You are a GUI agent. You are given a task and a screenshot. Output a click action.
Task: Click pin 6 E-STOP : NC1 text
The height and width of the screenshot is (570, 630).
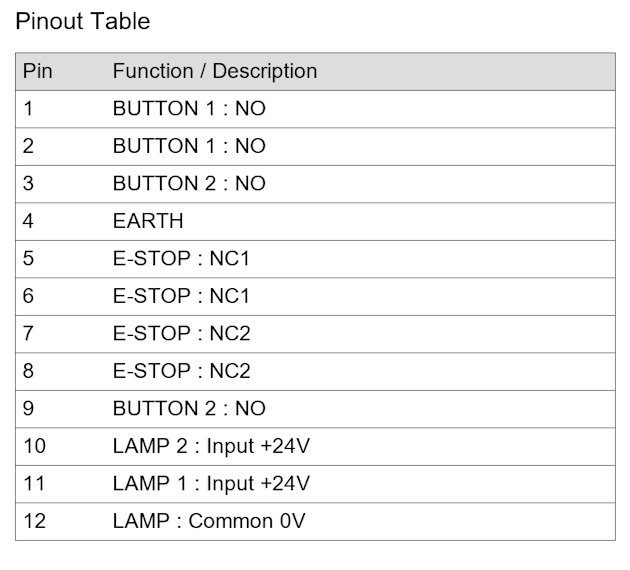click(x=181, y=296)
